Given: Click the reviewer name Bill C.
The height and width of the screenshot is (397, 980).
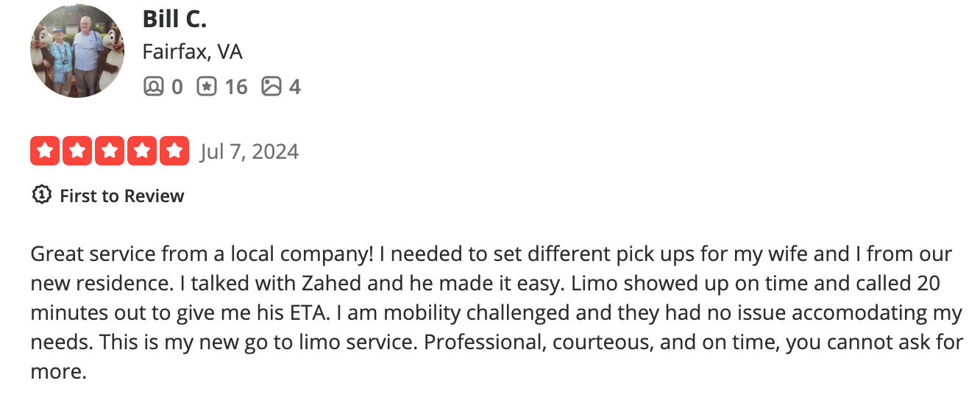Looking at the screenshot, I should tap(174, 19).
